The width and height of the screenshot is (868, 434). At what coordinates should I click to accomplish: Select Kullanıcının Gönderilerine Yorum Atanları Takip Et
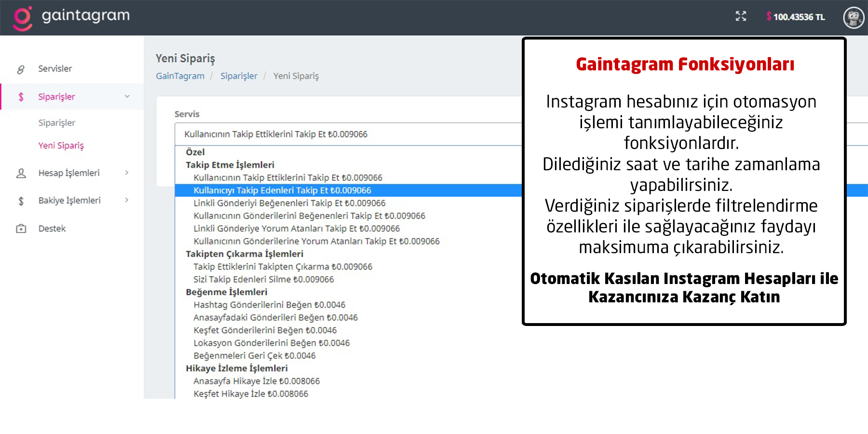click(316, 242)
